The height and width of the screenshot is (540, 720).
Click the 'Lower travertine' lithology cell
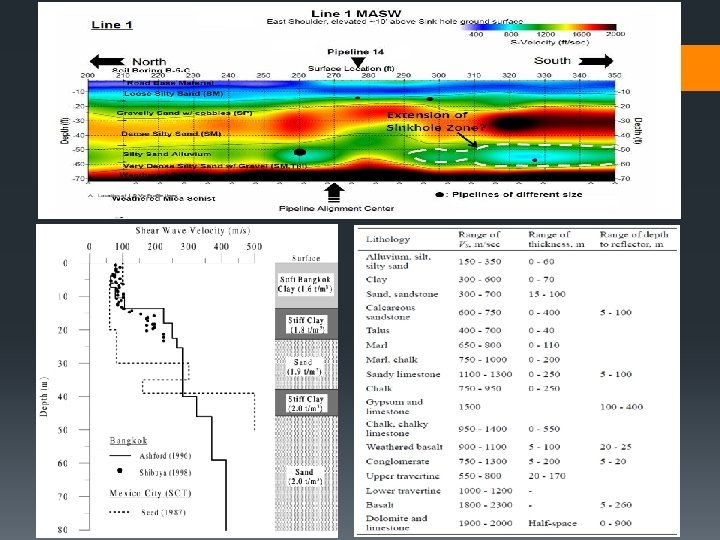(403, 491)
